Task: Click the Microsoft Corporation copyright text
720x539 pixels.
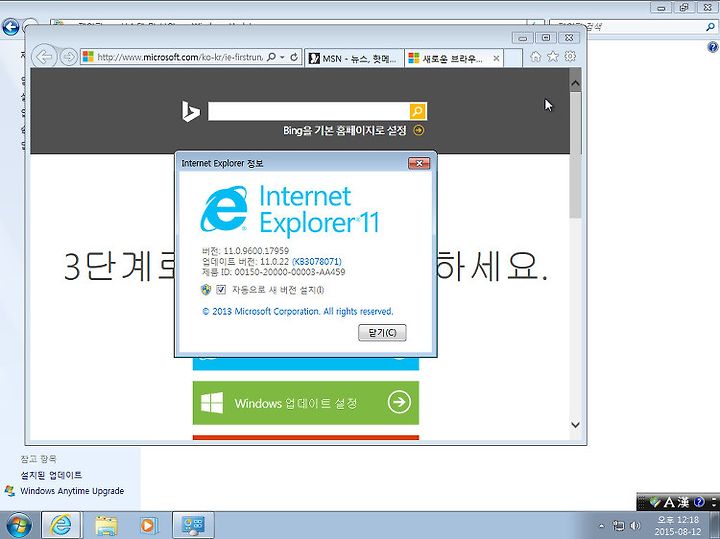Action: coord(298,311)
